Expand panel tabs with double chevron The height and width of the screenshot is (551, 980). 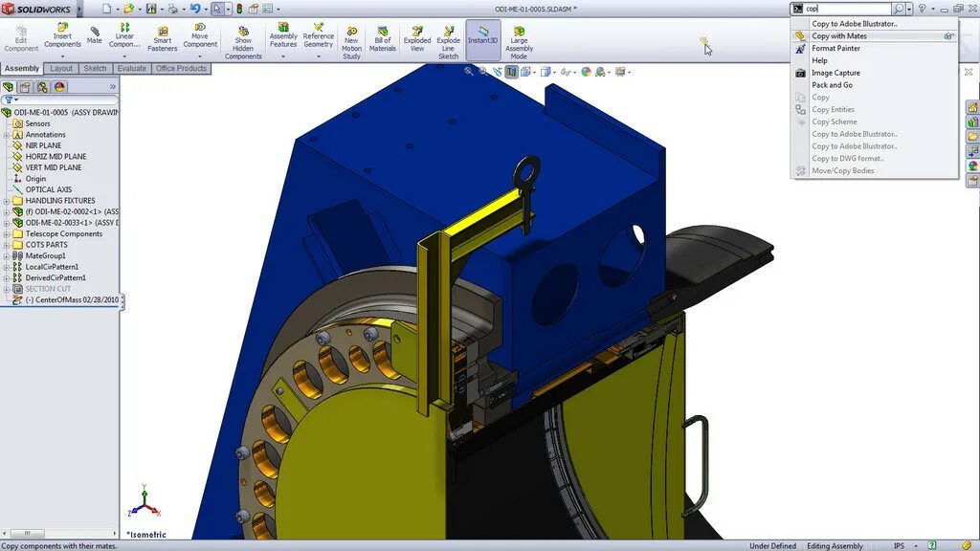click(x=113, y=87)
